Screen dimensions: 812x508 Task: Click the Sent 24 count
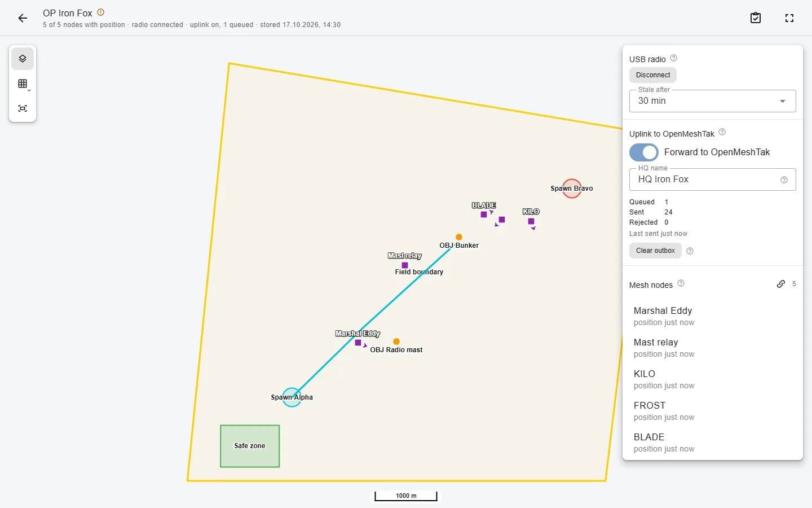click(669, 212)
